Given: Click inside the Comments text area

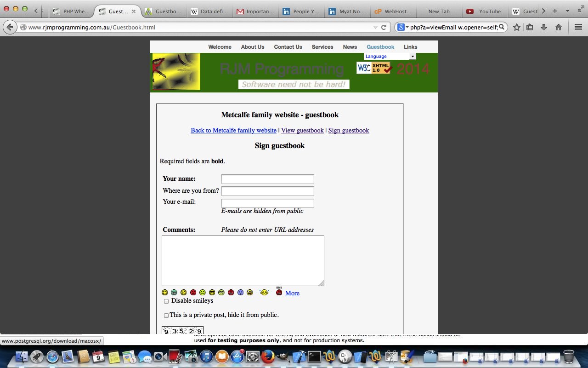Looking at the screenshot, I should click(243, 261).
